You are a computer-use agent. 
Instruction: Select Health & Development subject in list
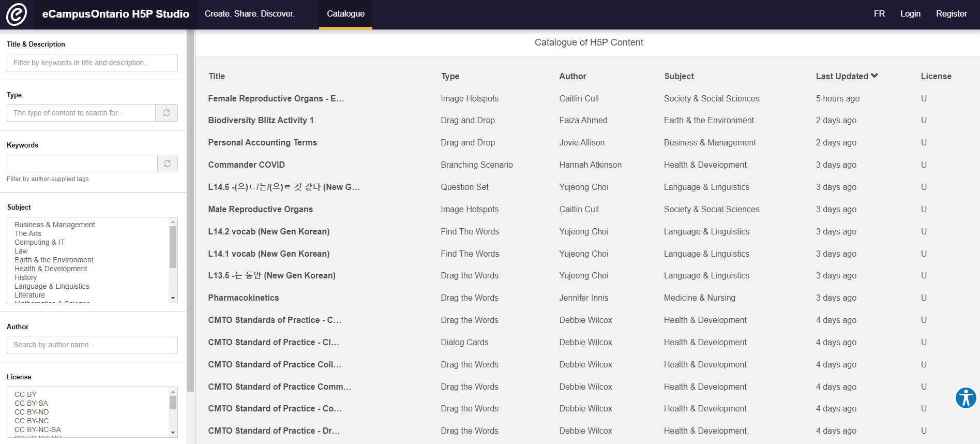coord(51,269)
